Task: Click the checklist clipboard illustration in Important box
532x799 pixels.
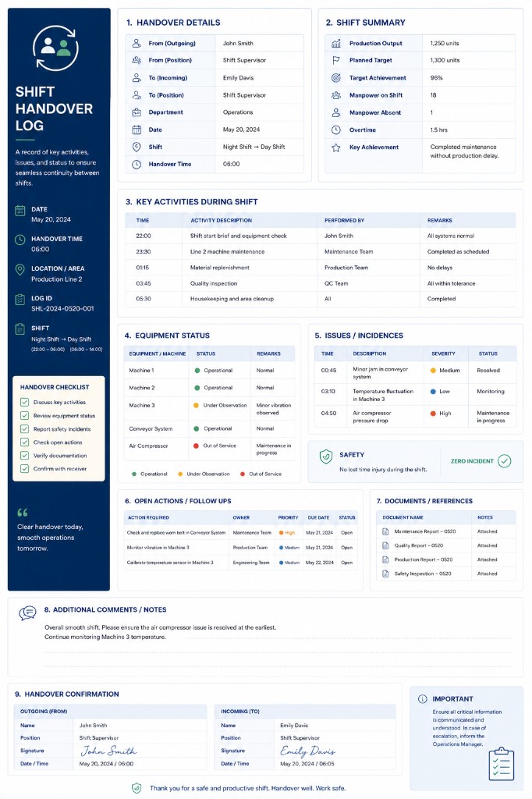Action: pyautogui.click(x=502, y=764)
